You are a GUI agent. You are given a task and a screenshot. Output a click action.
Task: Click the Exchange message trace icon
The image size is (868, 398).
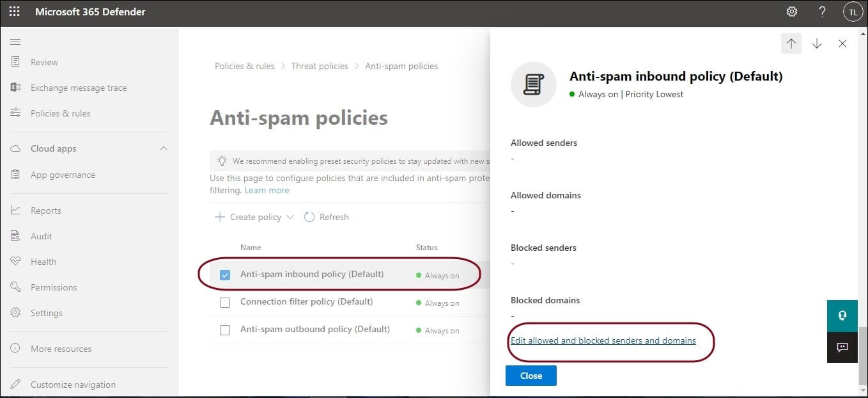coord(15,88)
